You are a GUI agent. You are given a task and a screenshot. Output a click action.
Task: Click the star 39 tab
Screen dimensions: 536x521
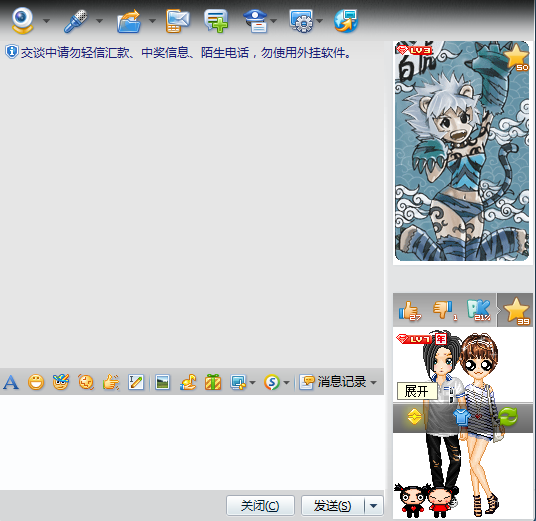click(x=515, y=310)
